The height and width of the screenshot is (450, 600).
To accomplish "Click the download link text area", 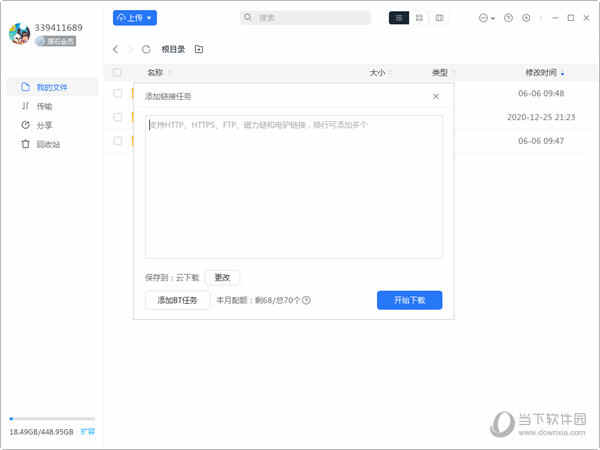I will pyautogui.click(x=293, y=190).
